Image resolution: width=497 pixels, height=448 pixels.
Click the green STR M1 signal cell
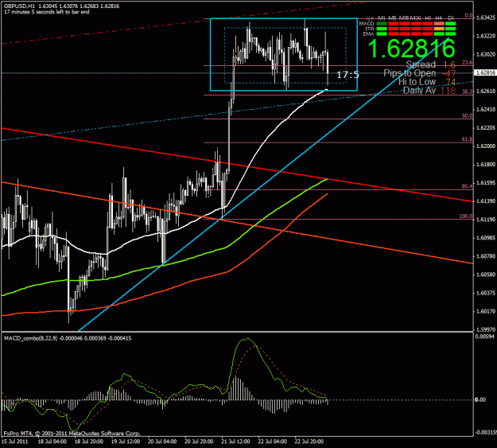tap(382, 29)
